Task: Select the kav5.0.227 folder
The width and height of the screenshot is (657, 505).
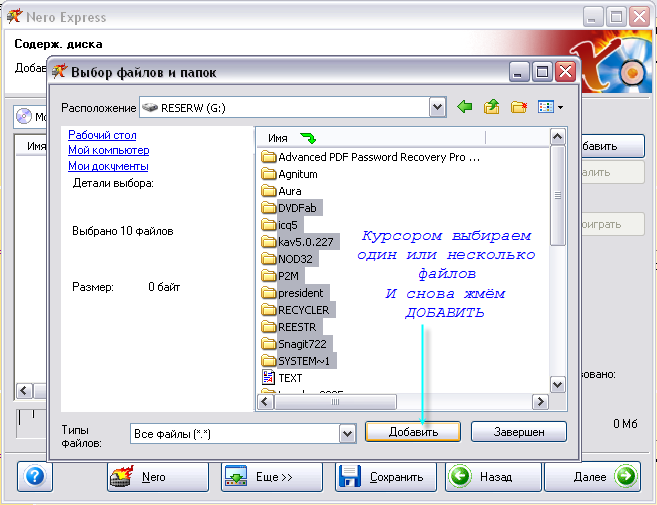Action: coord(300,242)
